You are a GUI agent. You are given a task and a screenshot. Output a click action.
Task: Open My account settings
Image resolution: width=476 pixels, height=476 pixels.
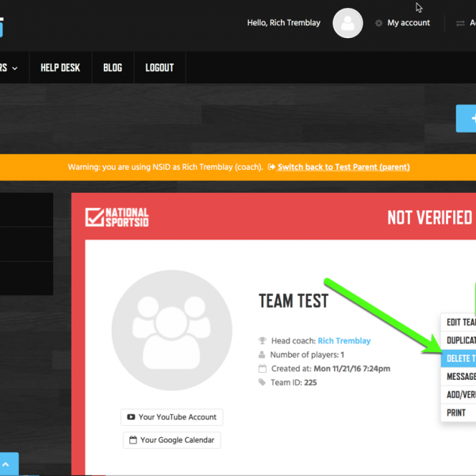coord(409,23)
